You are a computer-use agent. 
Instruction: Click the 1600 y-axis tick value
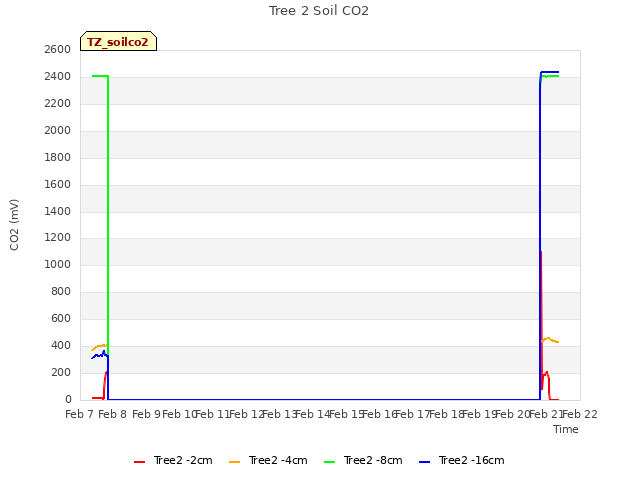coord(58,184)
